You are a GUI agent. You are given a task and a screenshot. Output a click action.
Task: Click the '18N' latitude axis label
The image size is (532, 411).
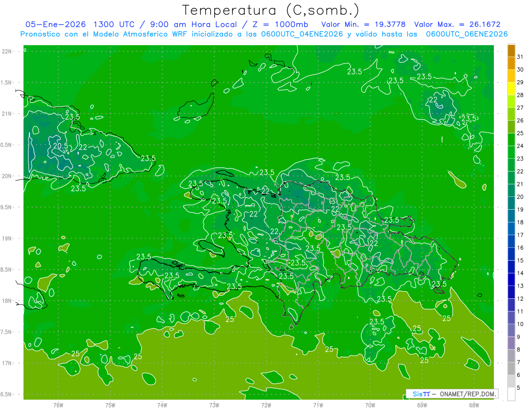pos(7,301)
